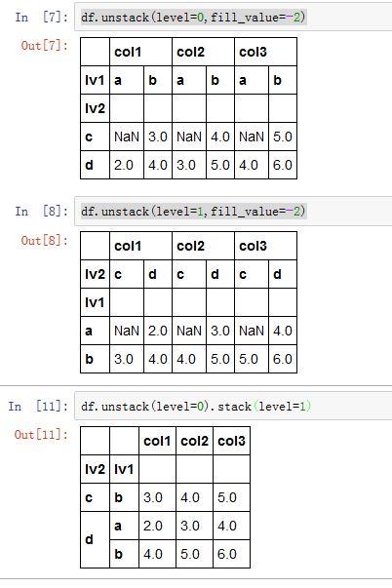Click NaN under col1 in Out[8] row a
Screen dimensions: 392x588
[x=127, y=331]
